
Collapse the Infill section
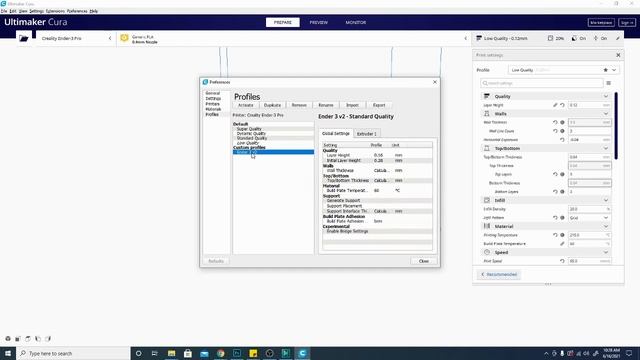click(606, 200)
